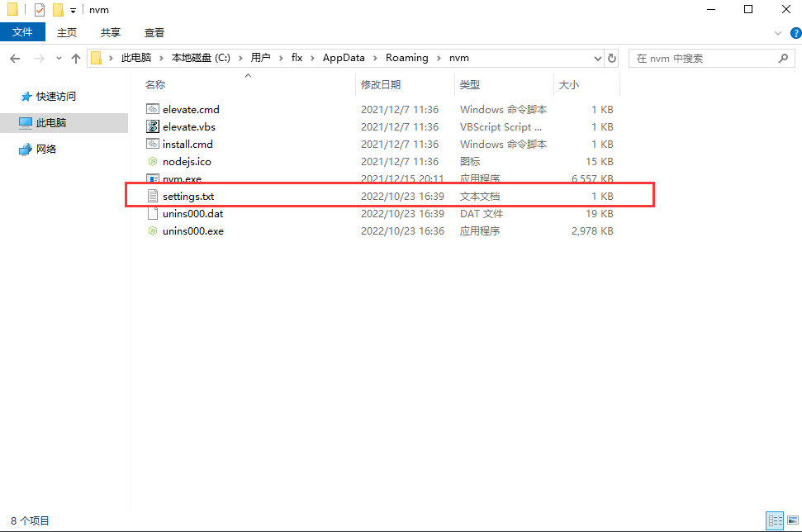This screenshot has width=802, height=532.
Task: Click the 19 KB size cell
Action: (x=600, y=213)
